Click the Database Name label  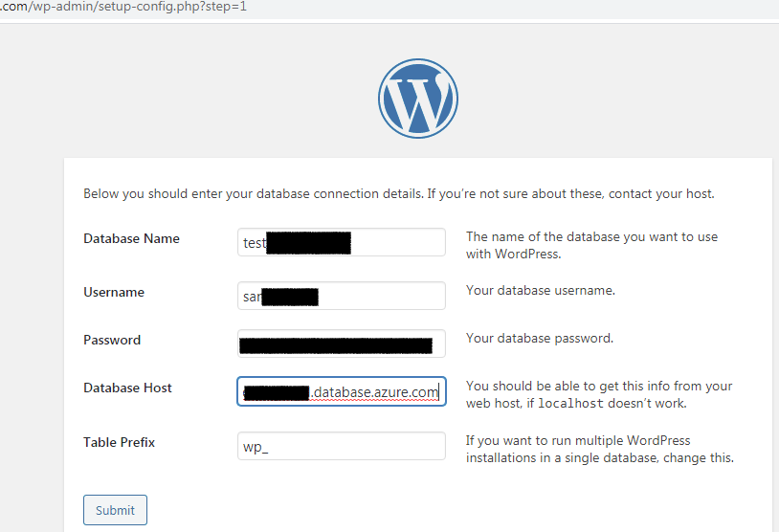[132, 238]
